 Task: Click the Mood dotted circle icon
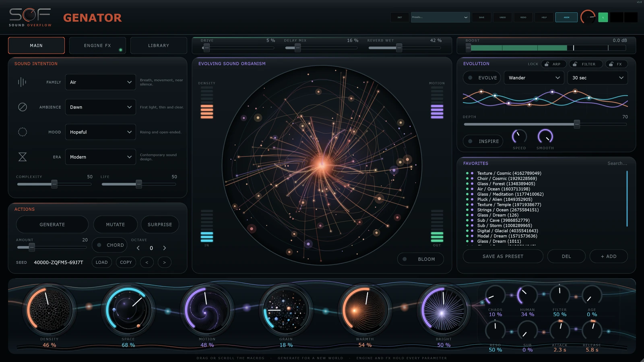point(23,132)
